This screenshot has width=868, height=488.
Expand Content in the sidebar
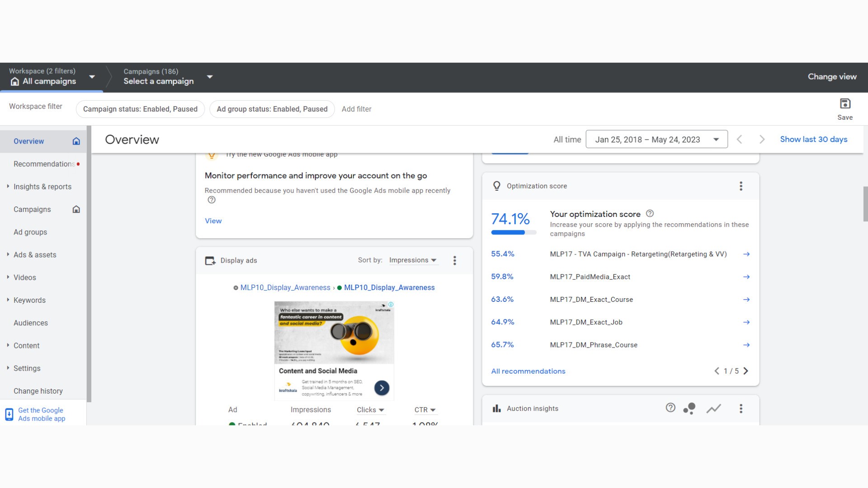coord(8,345)
